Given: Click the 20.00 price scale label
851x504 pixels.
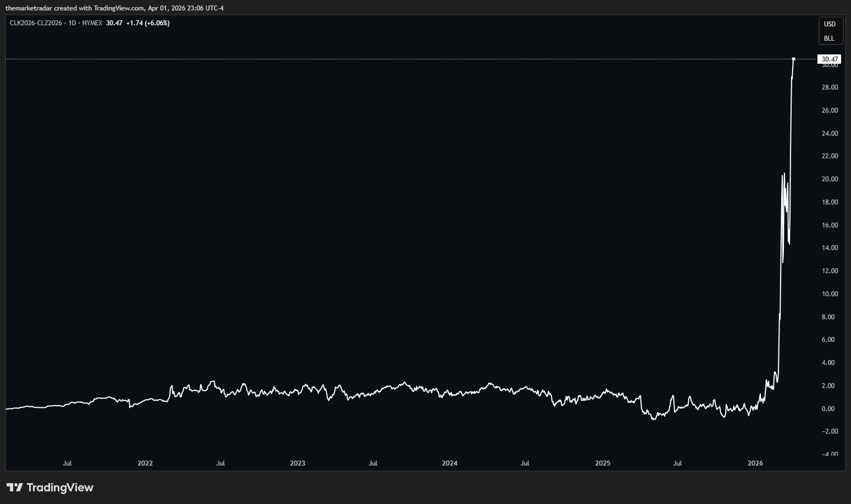Looking at the screenshot, I should (x=830, y=179).
